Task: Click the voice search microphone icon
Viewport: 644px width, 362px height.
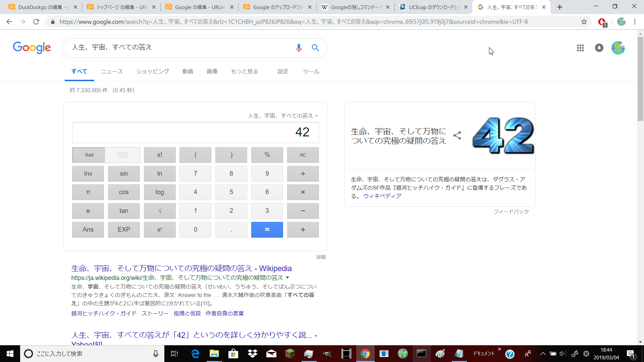Action: pyautogui.click(x=299, y=48)
